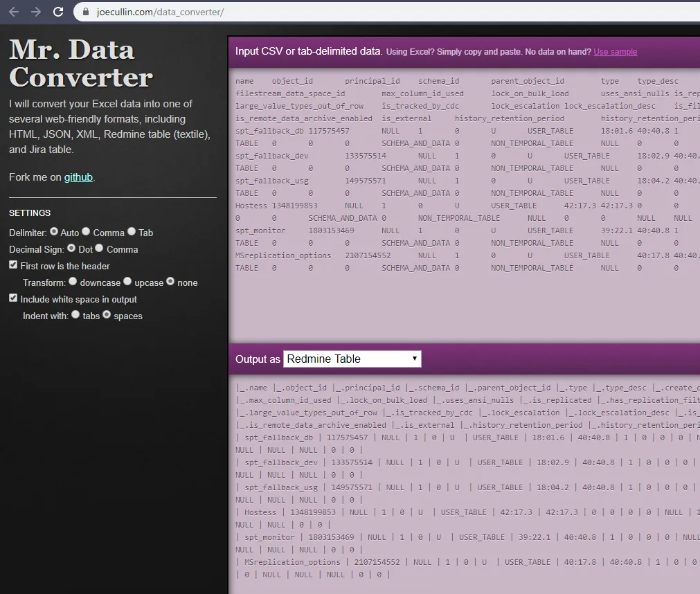Select downcase transform option
Viewport: 700px width, 594px height.
(73, 282)
